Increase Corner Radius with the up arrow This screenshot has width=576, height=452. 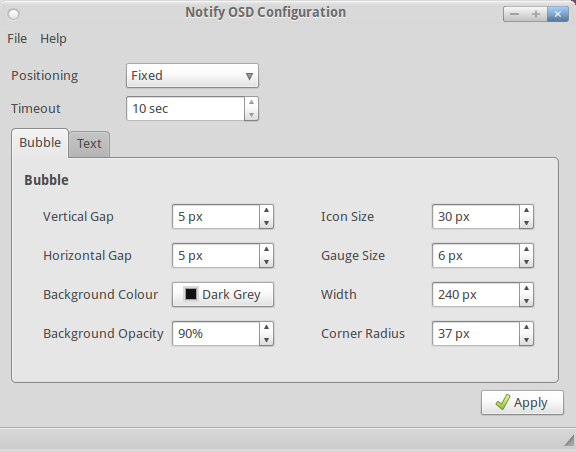pyautogui.click(x=526, y=327)
